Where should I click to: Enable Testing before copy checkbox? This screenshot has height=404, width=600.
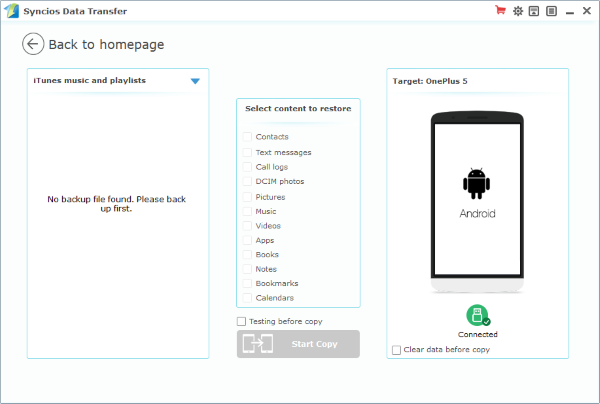[241, 321]
